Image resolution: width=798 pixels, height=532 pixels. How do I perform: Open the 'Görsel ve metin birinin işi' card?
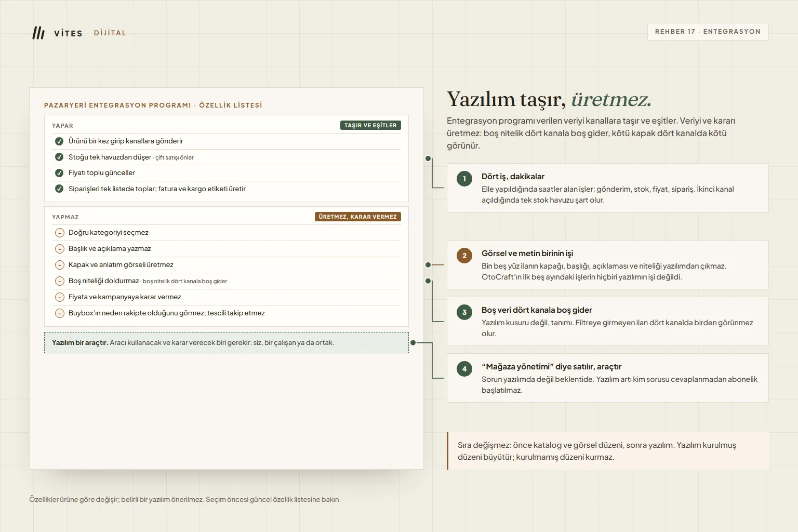pos(607,264)
